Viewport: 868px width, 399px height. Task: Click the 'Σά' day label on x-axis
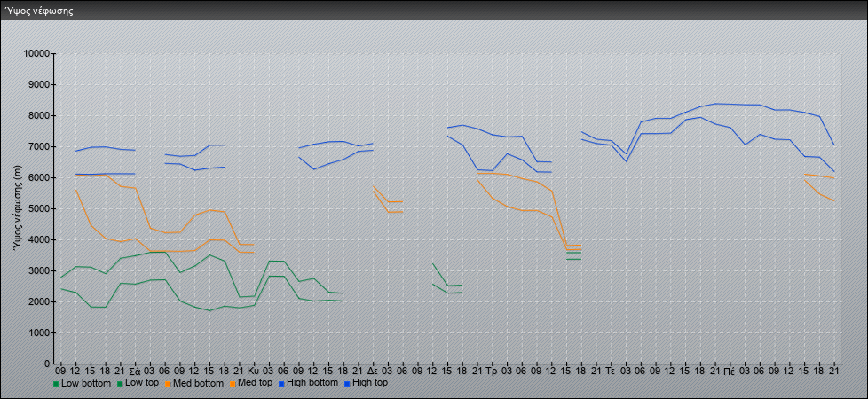[135, 371]
